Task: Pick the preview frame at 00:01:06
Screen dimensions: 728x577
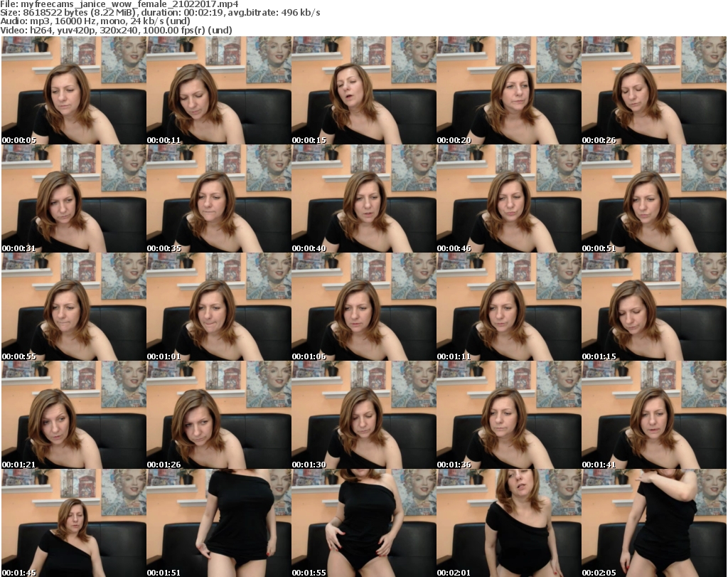Action: [363, 307]
